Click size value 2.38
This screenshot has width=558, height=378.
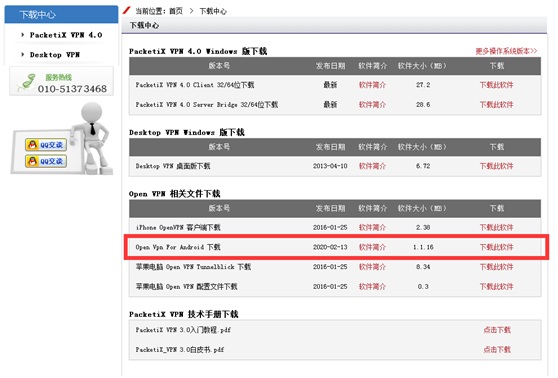coord(423,227)
